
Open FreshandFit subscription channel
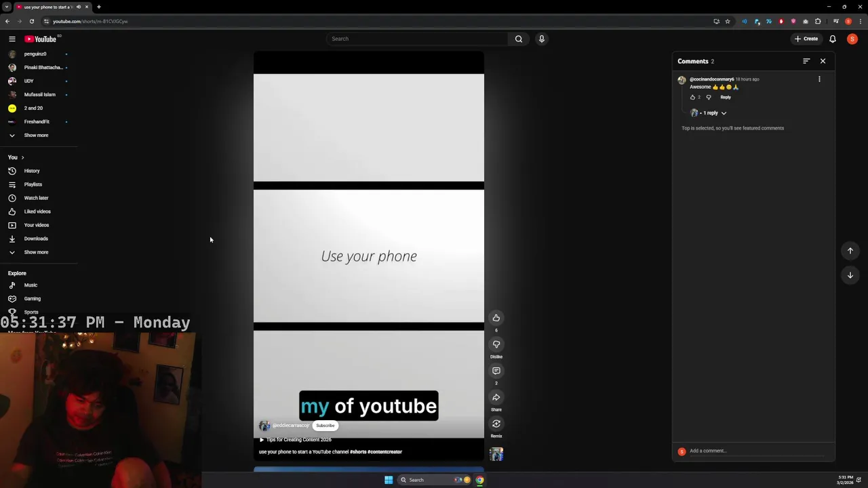[37, 122]
